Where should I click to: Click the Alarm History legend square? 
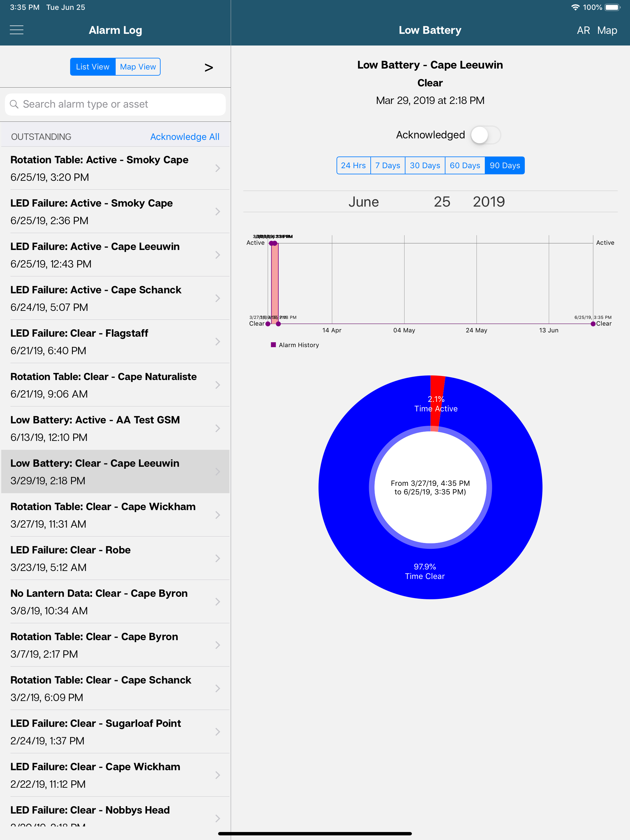pyautogui.click(x=273, y=345)
